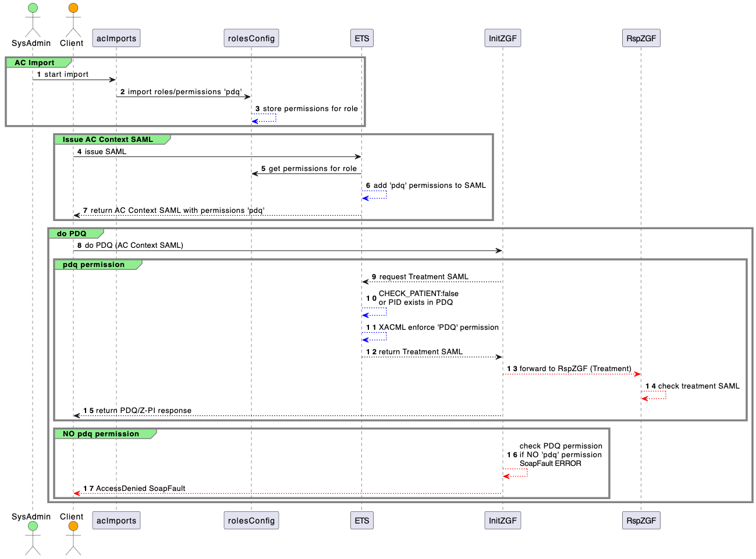
Task: Select the 'do PDQ' group header
Action: (x=72, y=234)
